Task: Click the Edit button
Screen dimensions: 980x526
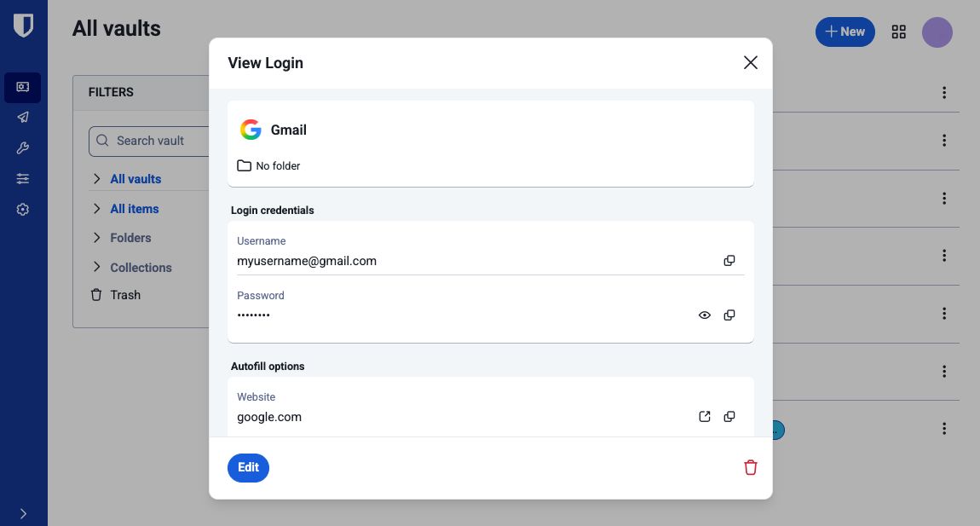Action: pyautogui.click(x=248, y=467)
